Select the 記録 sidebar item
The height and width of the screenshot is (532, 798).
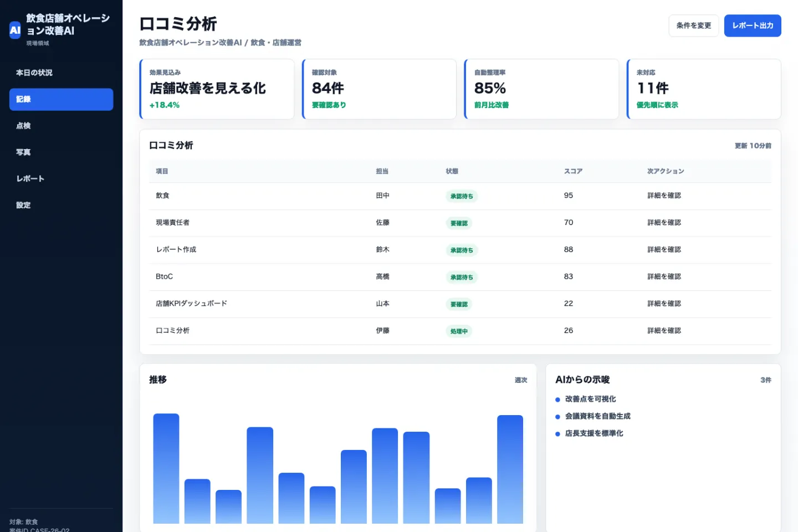pyautogui.click(x=61, y=99)
